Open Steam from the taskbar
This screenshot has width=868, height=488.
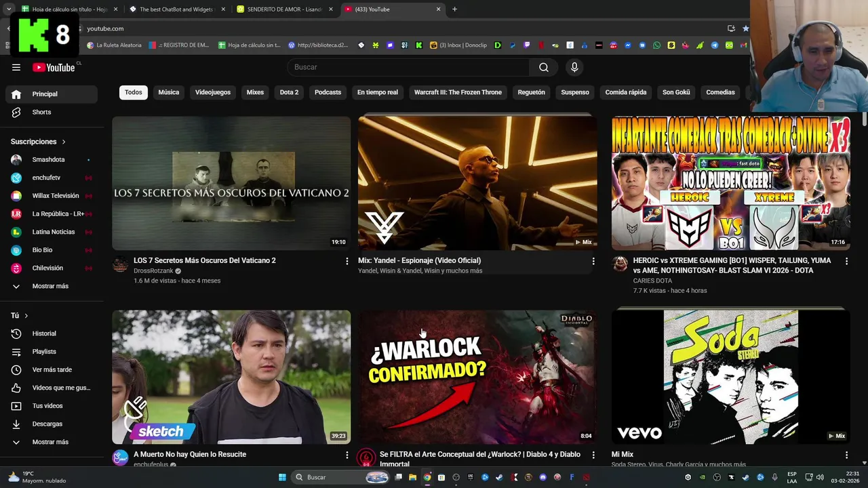click(499, 477)
